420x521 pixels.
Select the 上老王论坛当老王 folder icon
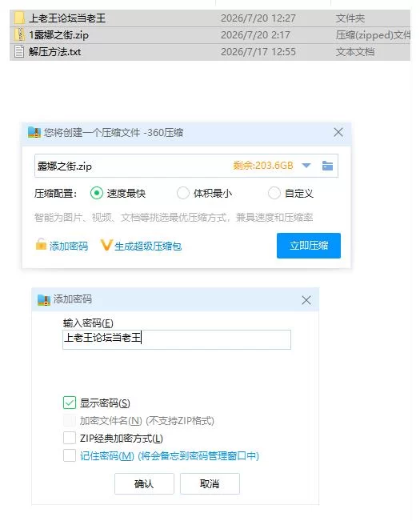click(x=19, y=18)
